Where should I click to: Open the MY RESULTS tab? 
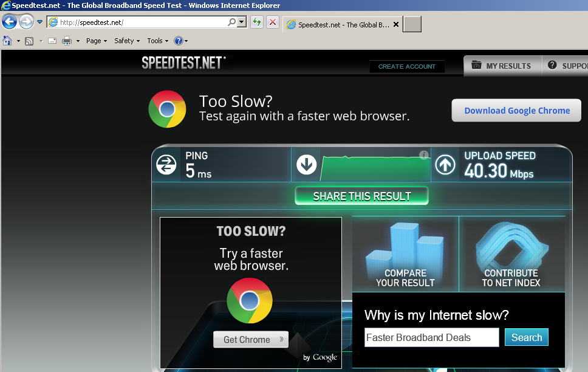point(502,66)
